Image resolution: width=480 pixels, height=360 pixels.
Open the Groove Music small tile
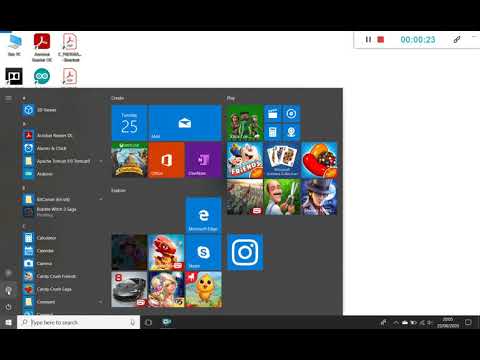291,114
